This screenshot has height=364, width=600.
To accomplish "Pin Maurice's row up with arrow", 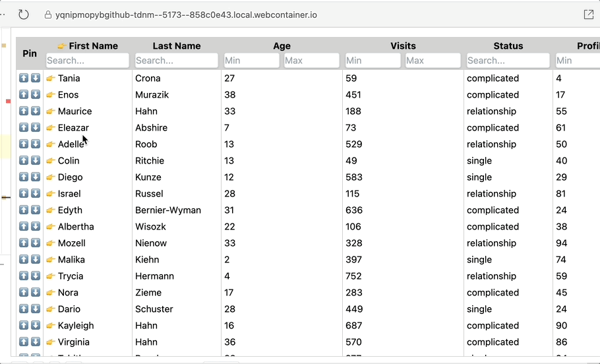I will [x=24, y=111].
